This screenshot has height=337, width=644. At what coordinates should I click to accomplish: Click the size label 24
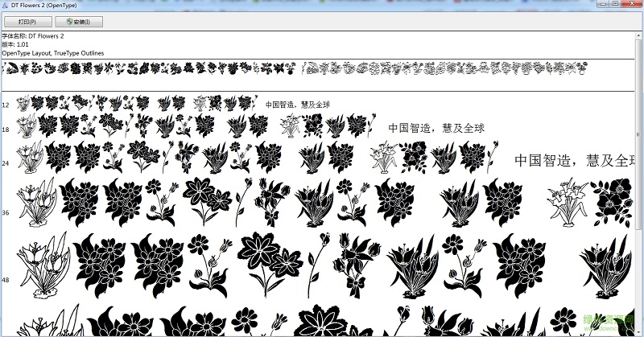click(x=6, y=163)
